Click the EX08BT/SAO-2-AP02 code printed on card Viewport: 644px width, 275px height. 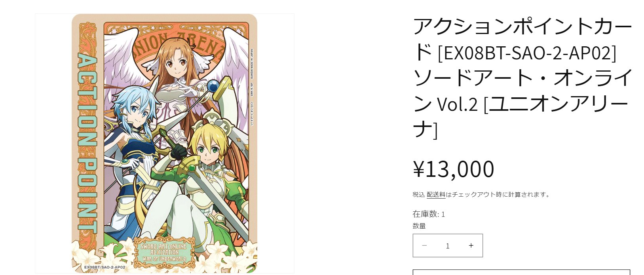[x=105, y=267]
